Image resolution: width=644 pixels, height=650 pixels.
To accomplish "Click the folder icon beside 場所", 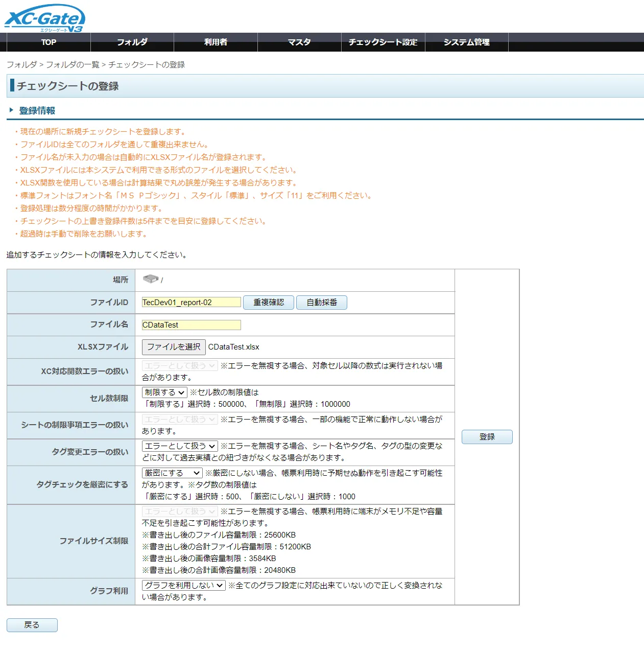I will (151, 279).
